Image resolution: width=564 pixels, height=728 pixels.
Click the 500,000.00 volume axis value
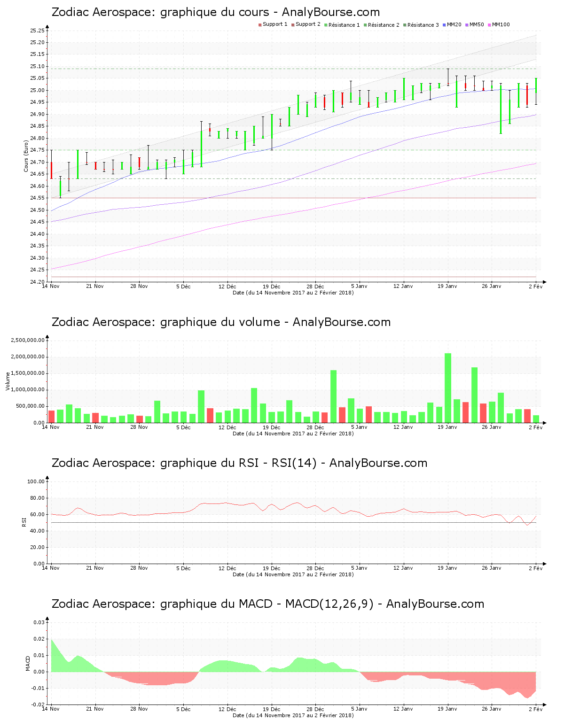30,406
